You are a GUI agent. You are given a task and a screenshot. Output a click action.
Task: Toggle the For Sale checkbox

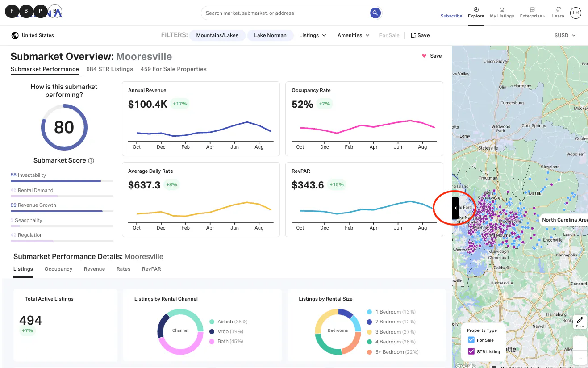[x=471, y=340]
